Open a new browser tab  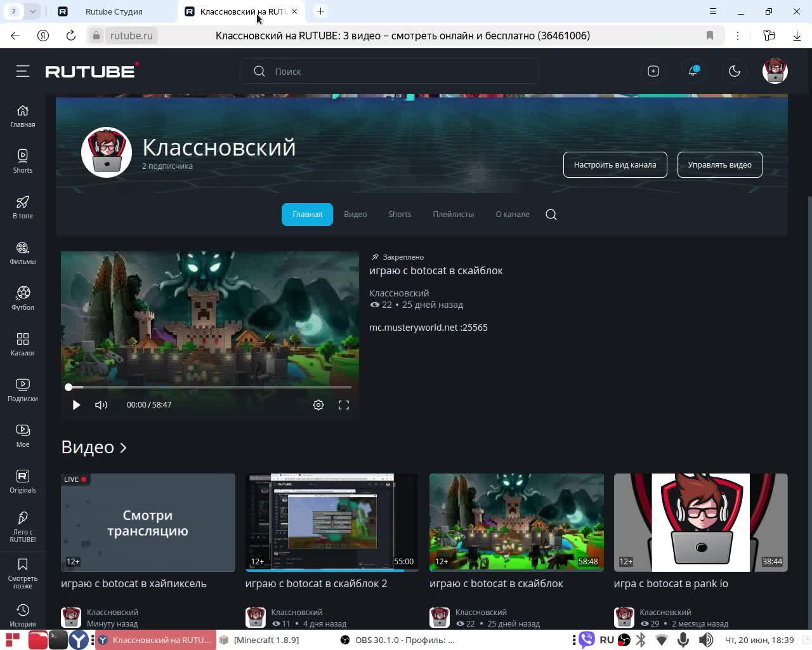pos(320,11)
